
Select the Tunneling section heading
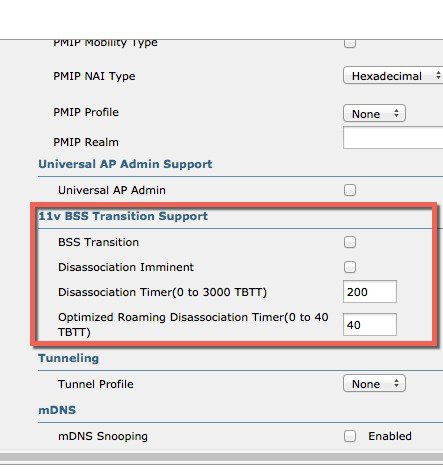coord(69,358)
